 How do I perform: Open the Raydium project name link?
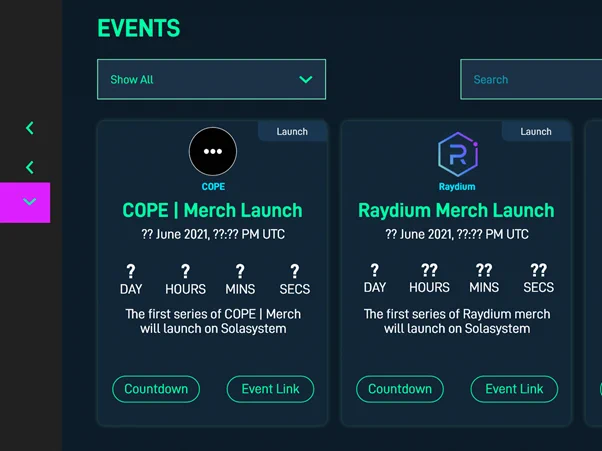[x=457, y=187]
